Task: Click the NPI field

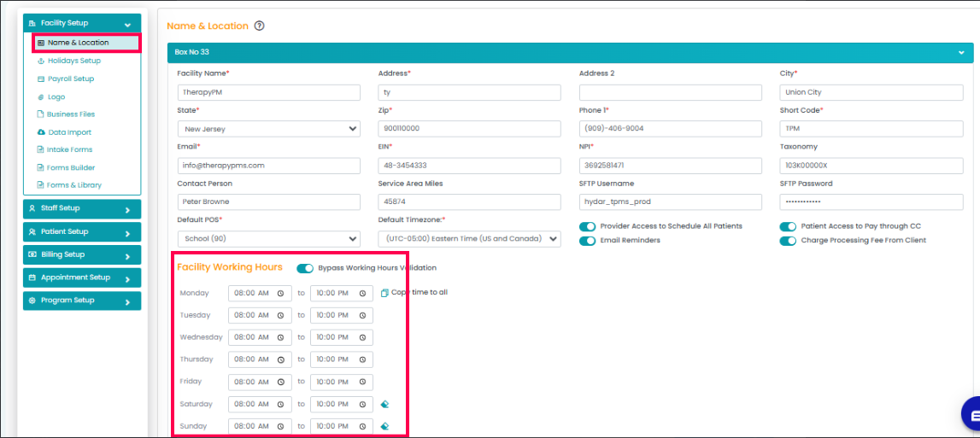Action: pos(671,166)
